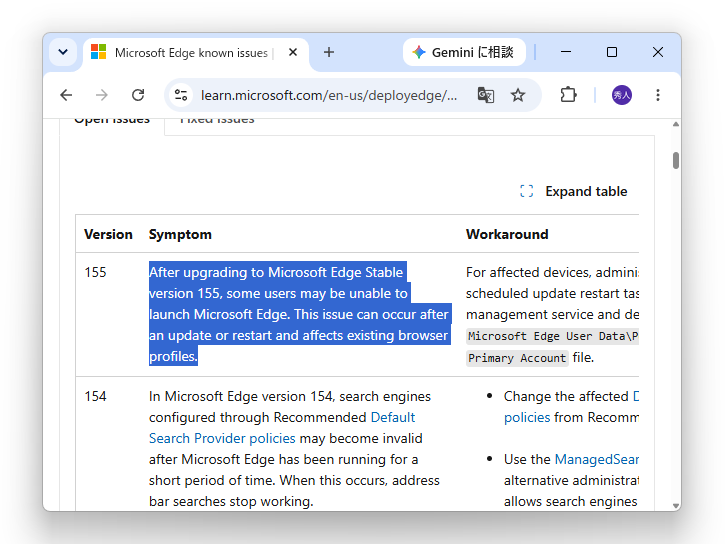
Task: Switch to Open issues tab
Action: (112, 122)
